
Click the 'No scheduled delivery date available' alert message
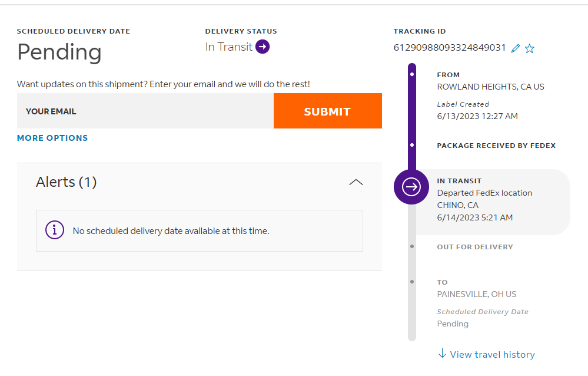[171, 231]
